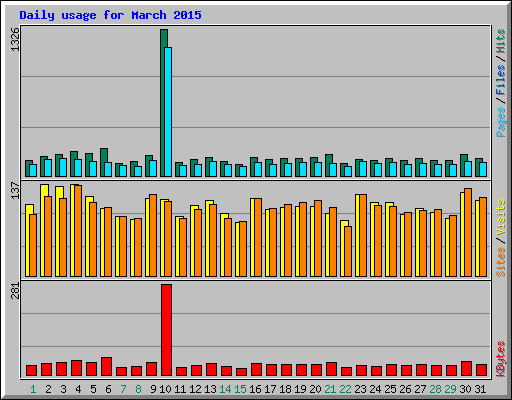Click day 29 on the bottom axis
This screenshot has height=400, width=512.
click(x=450, y=389)
